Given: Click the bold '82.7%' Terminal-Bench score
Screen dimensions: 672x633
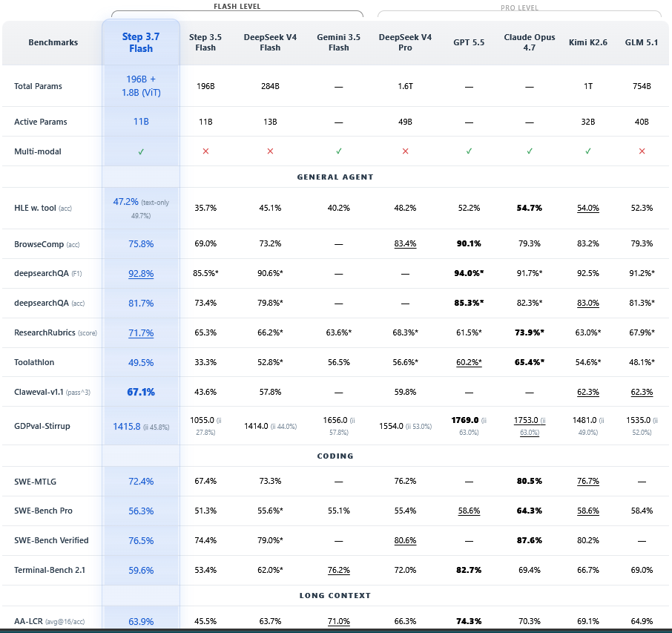Looking at the screenshot, I should click(469, 570).
